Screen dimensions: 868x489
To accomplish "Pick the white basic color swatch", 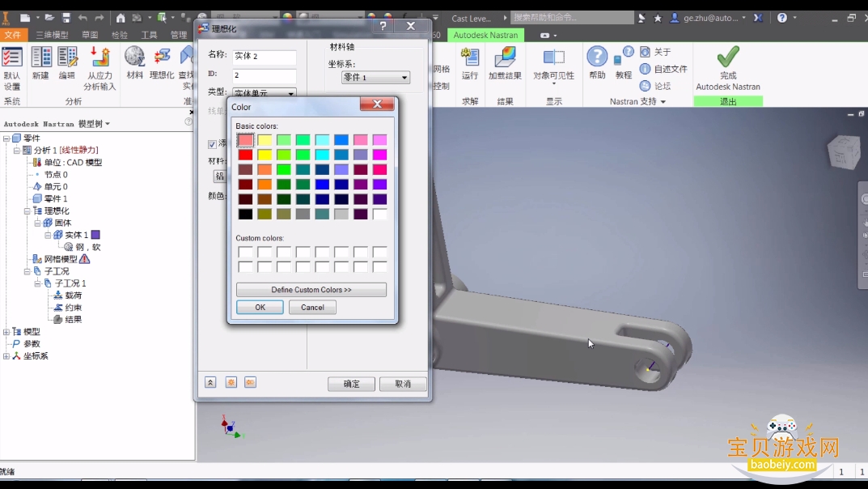I will [379, 214].
